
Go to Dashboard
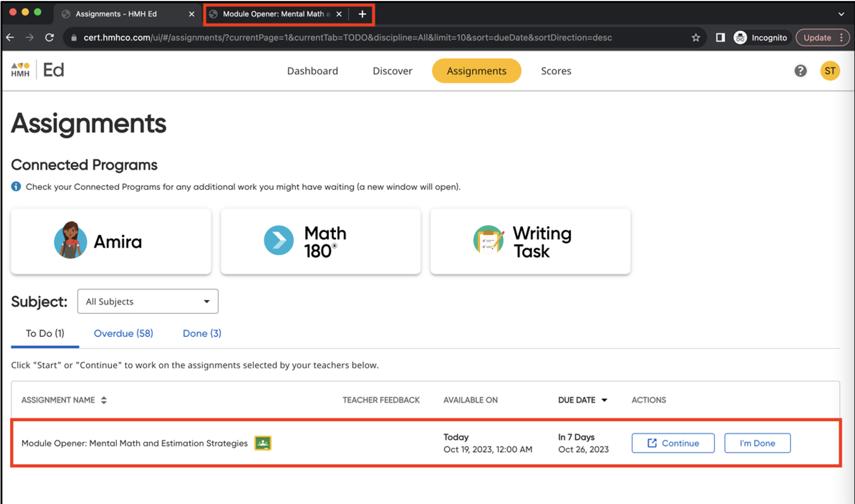click(313, 71)
